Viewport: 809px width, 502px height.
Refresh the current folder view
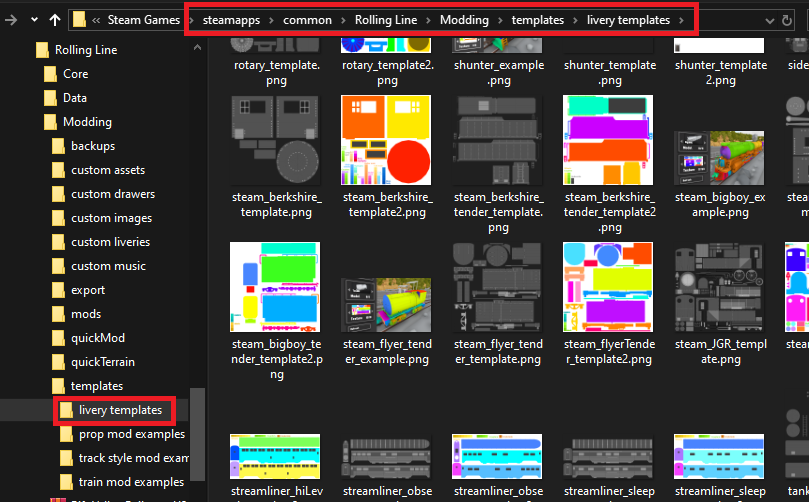(x=787, y=21)
